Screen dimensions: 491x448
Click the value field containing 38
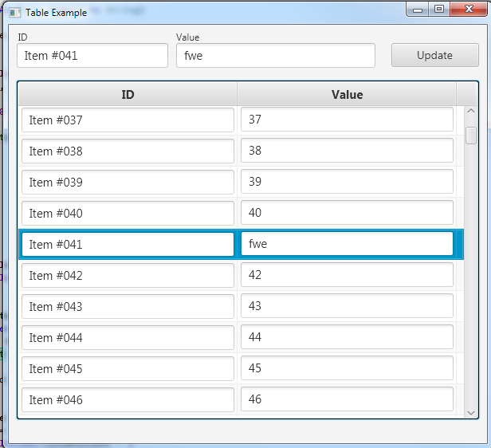click(347, 151)
